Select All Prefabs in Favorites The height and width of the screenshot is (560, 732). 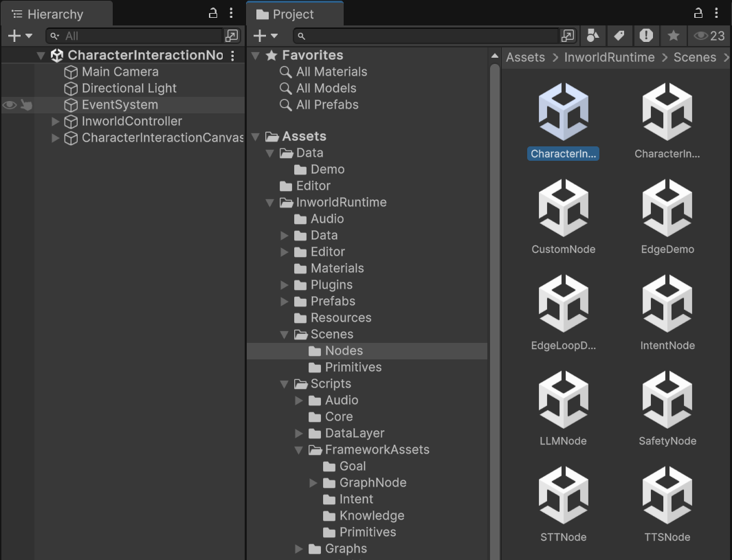tap(327, 104)
